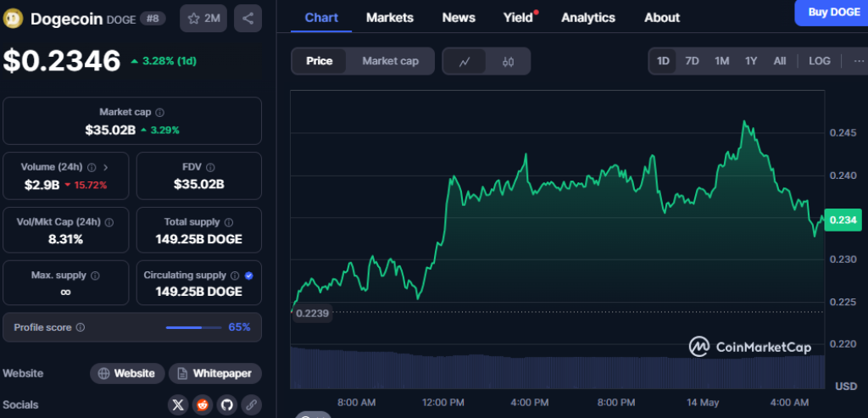This screenshot has width=868, height=418.
Task: Open the chain link social icon
Action: 251,404
